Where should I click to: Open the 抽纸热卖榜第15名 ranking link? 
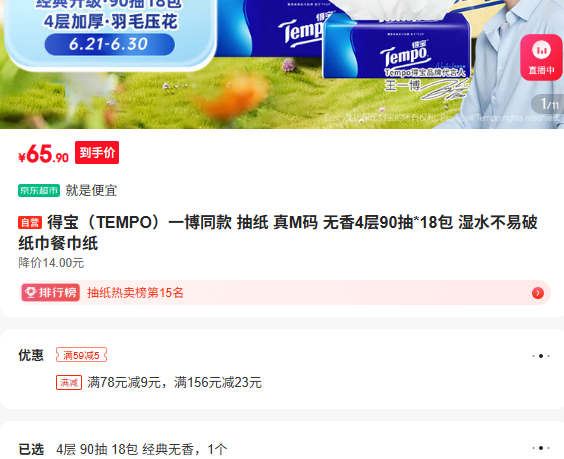coord(135,292)
